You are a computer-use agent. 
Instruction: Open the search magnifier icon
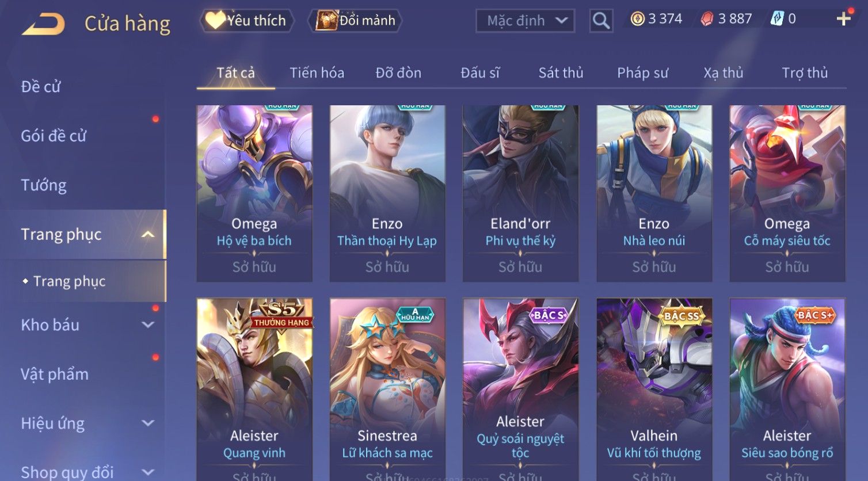(x=601, y=21)
